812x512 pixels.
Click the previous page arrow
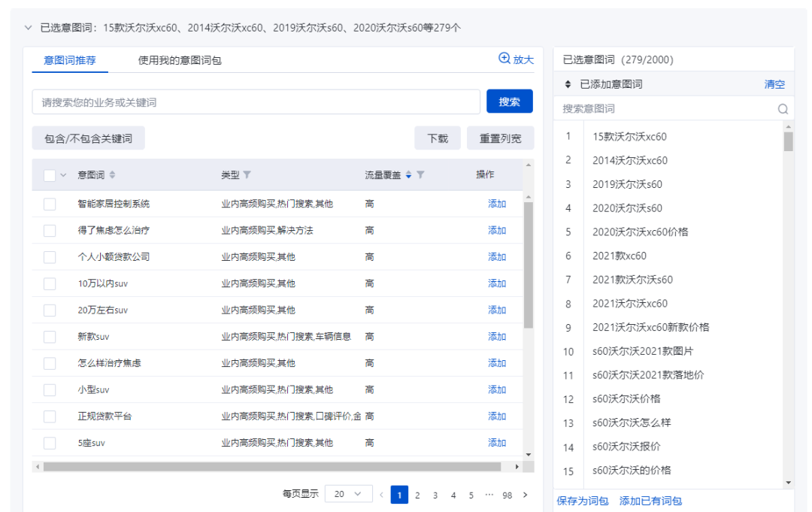point(382,495)
